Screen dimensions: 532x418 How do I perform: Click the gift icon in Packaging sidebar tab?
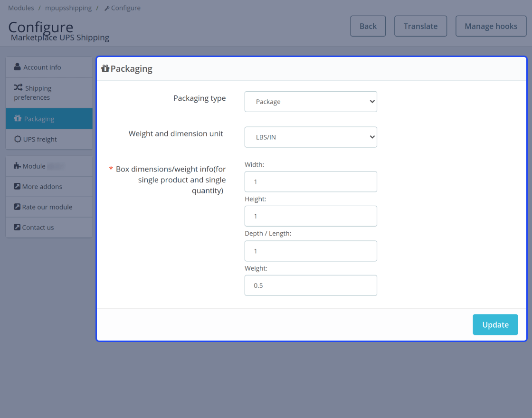(18, 118)
